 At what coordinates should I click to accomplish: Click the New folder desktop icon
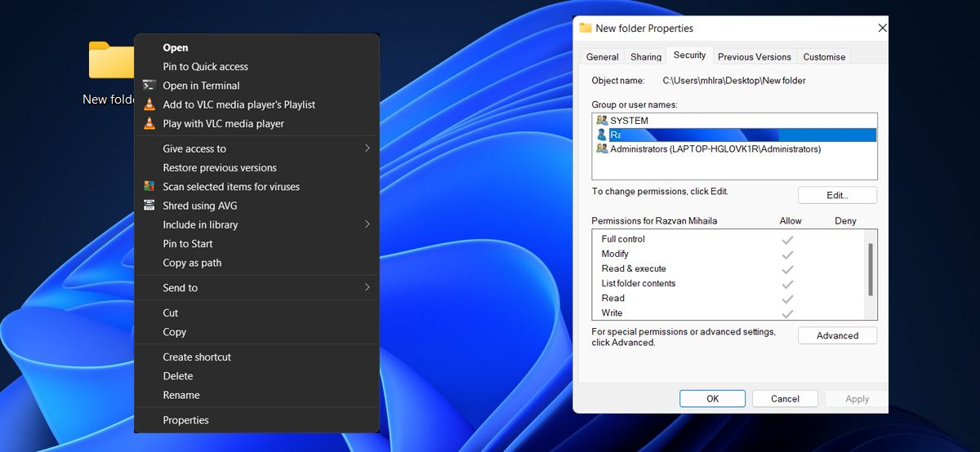(x=110, y=61)
